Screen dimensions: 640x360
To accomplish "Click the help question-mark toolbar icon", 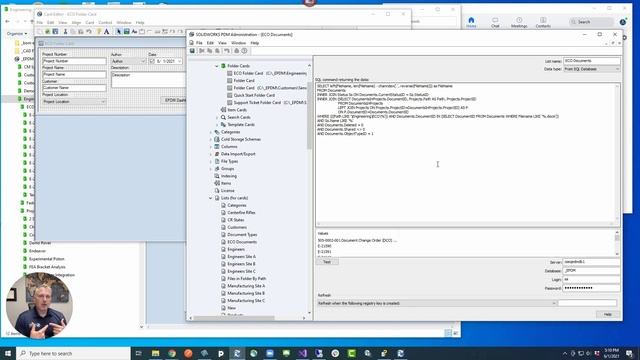I will pos(244,51).
